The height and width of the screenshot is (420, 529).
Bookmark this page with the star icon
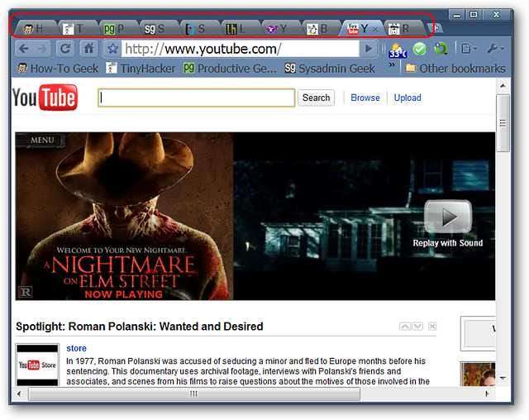pyautogui.click(x=112, y=49)
